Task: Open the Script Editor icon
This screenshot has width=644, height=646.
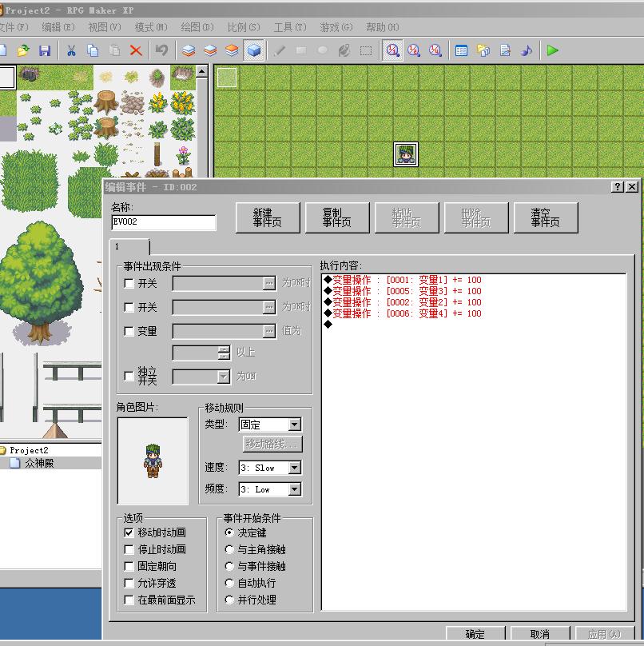Action: 505,50
